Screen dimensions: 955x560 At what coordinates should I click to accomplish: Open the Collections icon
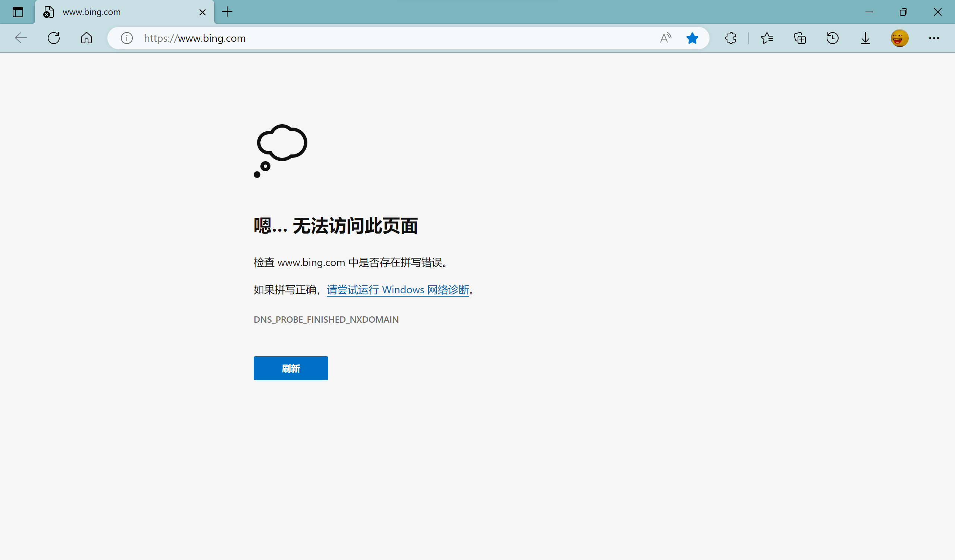[x=799, y=38]
